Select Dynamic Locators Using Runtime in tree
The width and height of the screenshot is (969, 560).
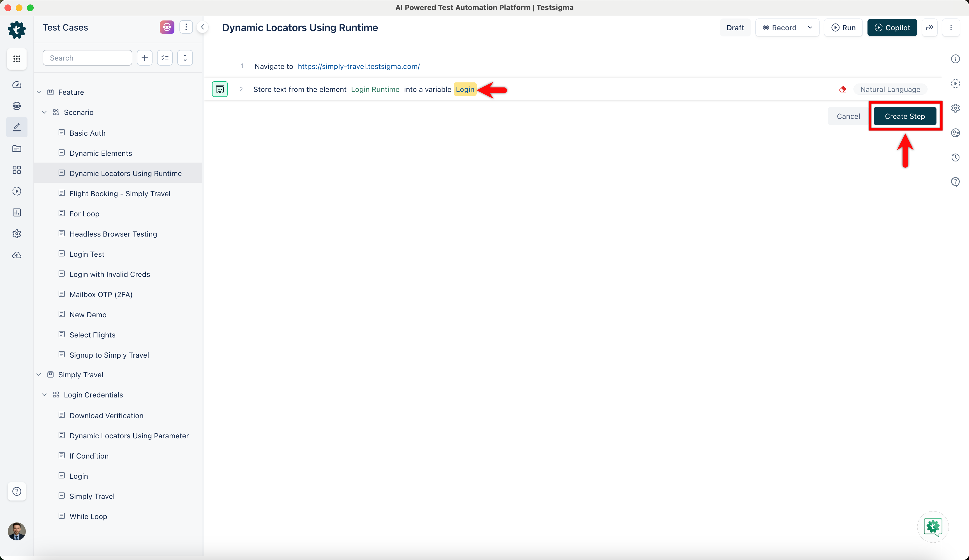(x=118, y=173)
